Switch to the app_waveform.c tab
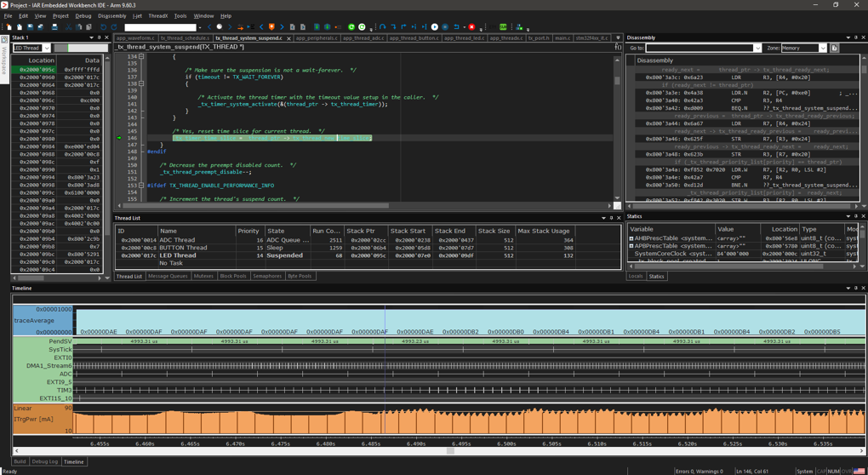Screen dimensions: 868x475 click(x=135, y=38)
